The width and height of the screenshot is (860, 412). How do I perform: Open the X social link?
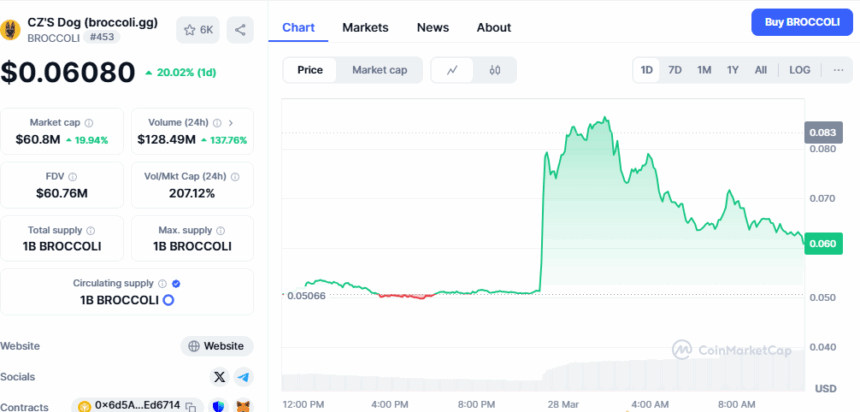219,377
